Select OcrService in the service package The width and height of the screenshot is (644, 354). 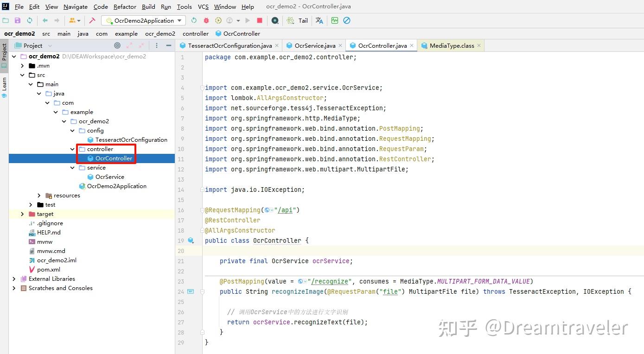click(109, 177)
